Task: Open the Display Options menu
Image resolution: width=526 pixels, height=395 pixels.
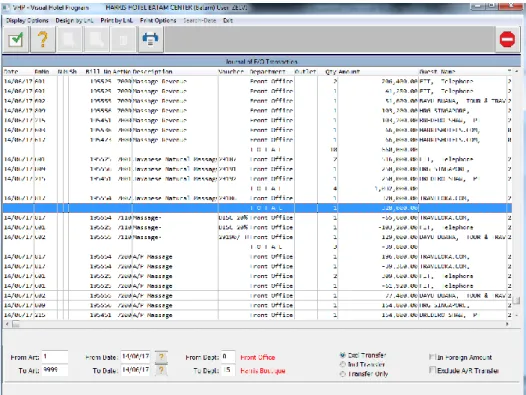Action: [27, 20]
